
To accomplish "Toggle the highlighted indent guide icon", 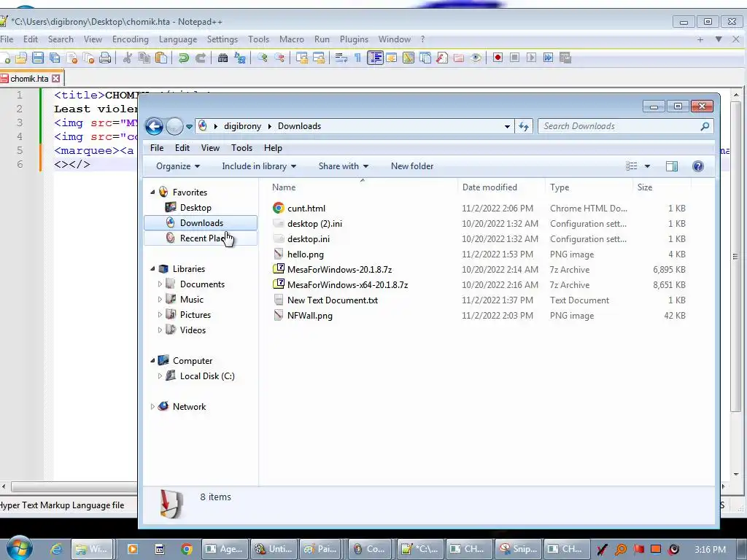I will coord(376,58).
